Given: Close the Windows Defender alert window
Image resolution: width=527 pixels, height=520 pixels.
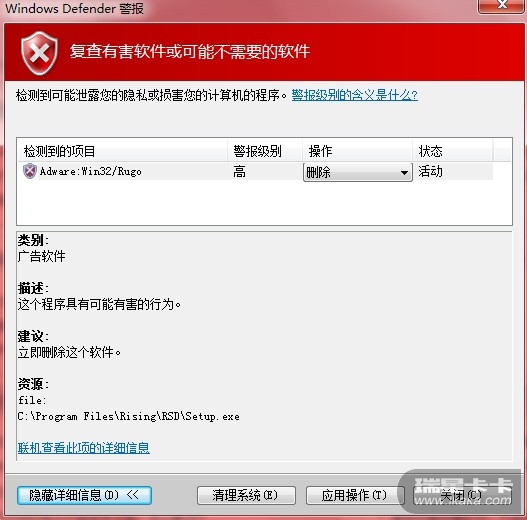Looking at the screenshot, I should pyautogui.click(x=502, y=5).
